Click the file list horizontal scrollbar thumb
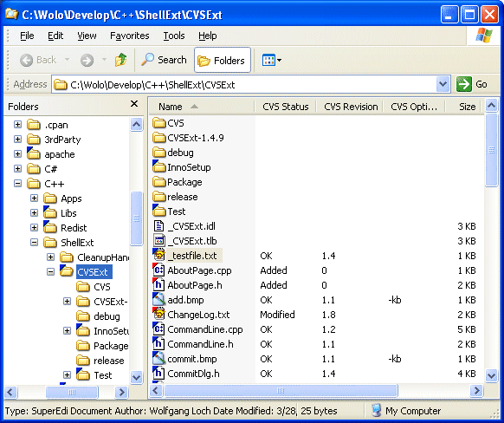The height and width of the screenshot is (423, 504). point(281,391)
